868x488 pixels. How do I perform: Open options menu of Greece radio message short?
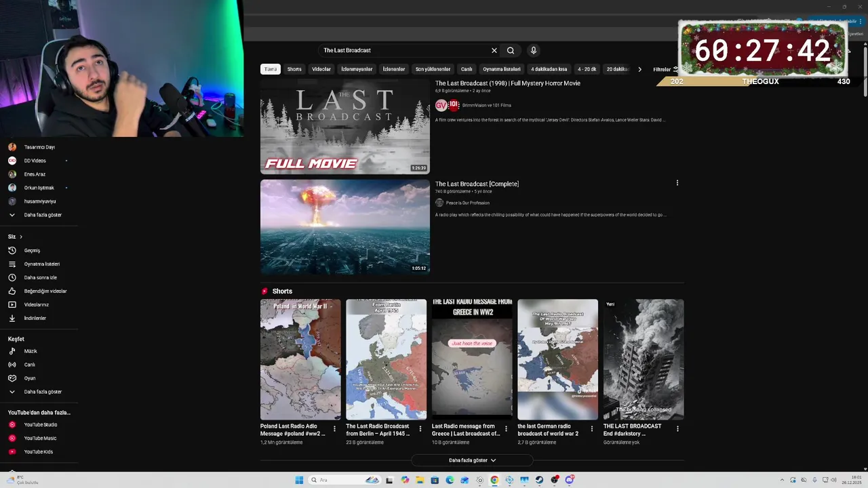506,429
